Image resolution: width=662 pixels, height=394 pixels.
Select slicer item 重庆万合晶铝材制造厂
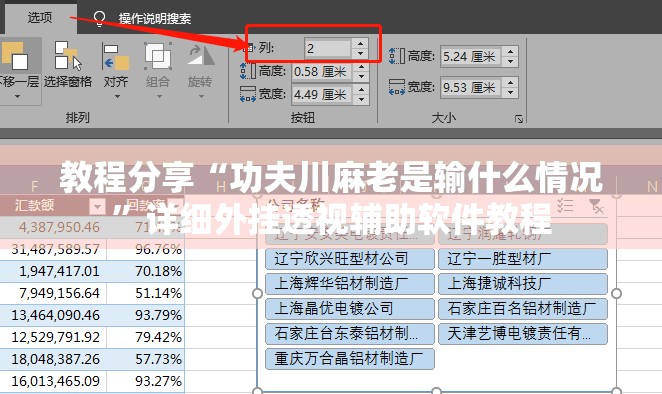click(350, 359)
